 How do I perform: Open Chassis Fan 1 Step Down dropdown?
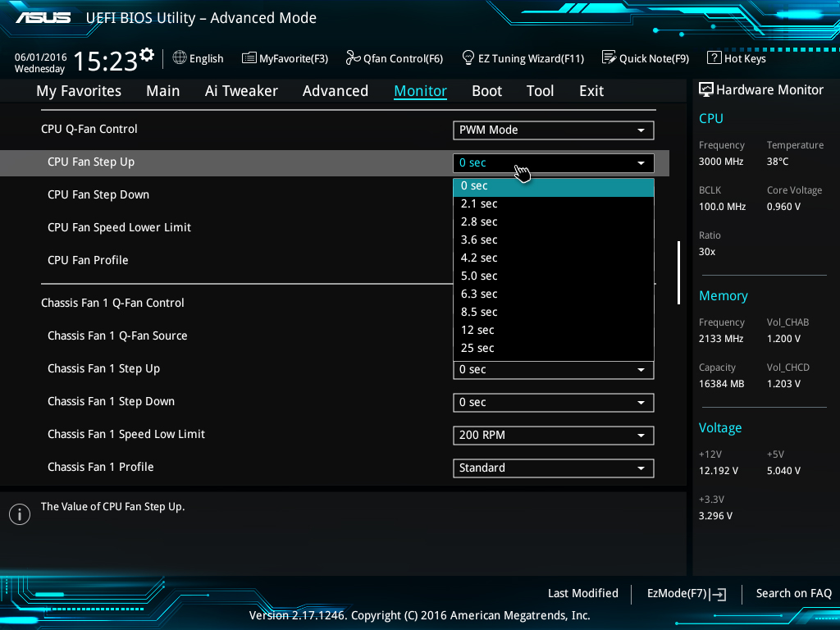(x=554, y=402)
